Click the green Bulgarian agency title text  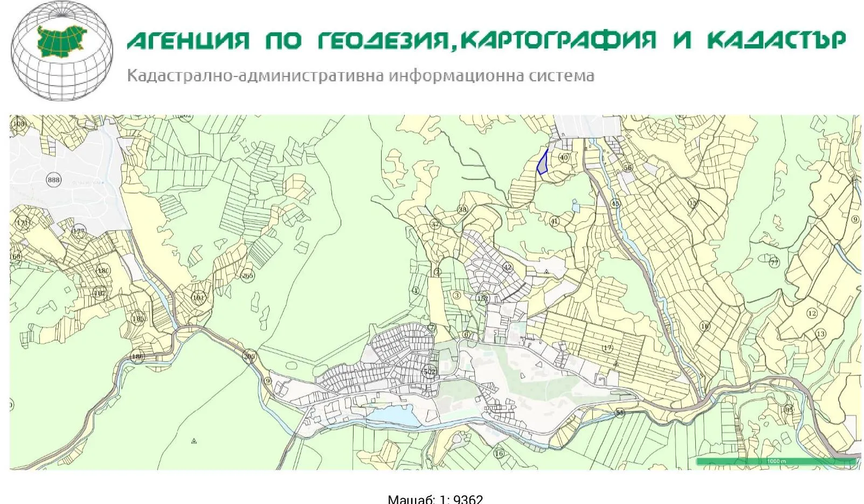click(486, 40)
